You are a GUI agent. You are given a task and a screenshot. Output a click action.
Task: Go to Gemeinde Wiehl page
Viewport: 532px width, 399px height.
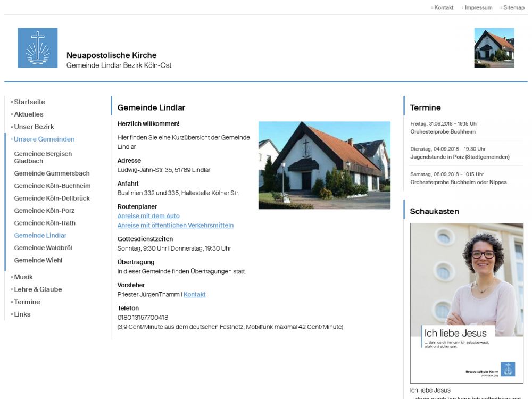pyautogui.click(x=38, y=260)
